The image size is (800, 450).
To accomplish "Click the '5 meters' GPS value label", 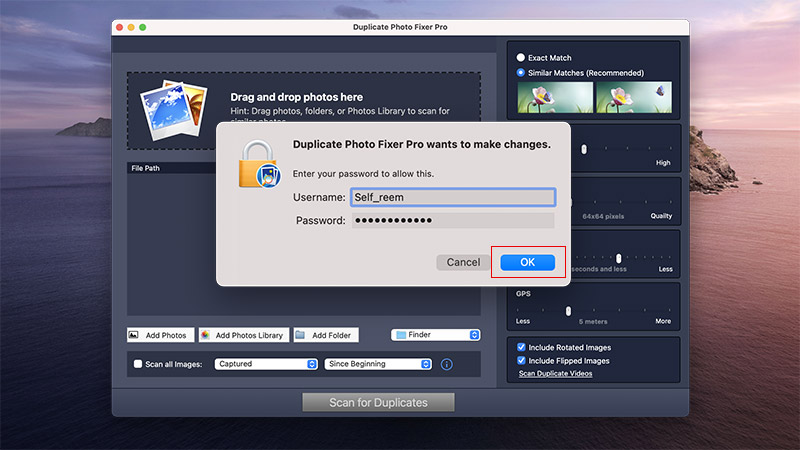I will pos(593,321).
